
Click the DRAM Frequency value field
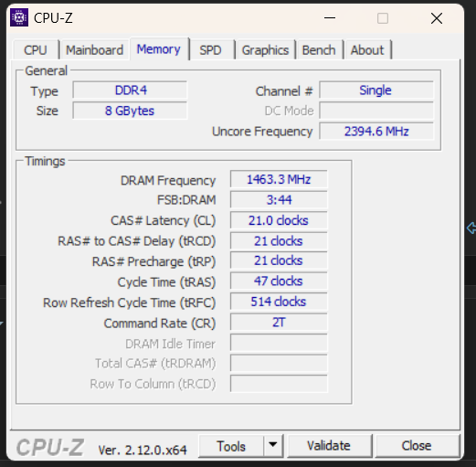(279, 179)
